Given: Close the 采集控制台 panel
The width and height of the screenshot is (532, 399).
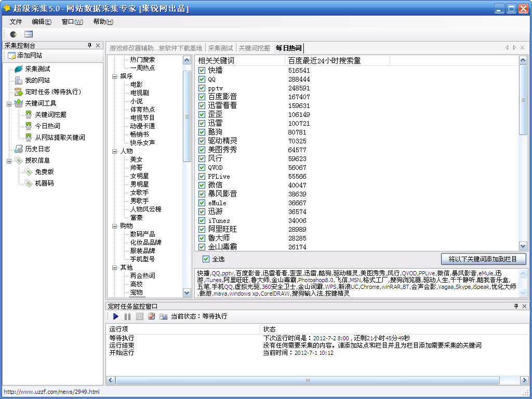Looking at the screenshot, I should (98, 45).
